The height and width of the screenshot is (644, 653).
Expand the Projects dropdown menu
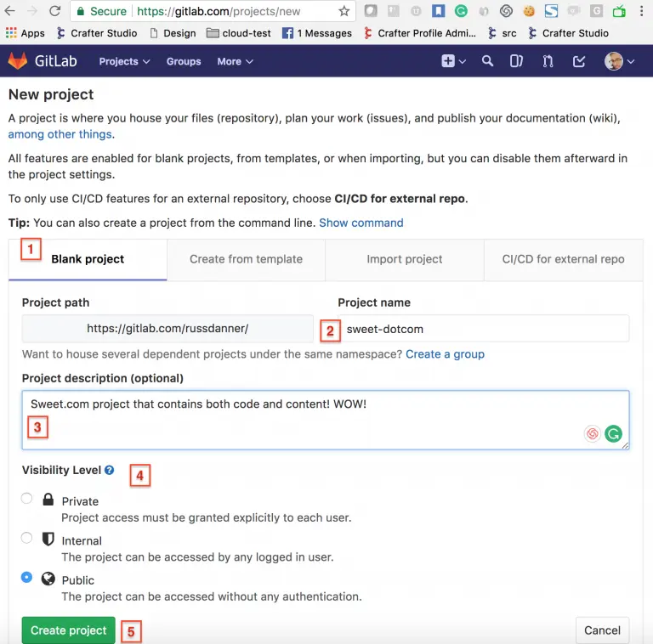coord(124,61)
